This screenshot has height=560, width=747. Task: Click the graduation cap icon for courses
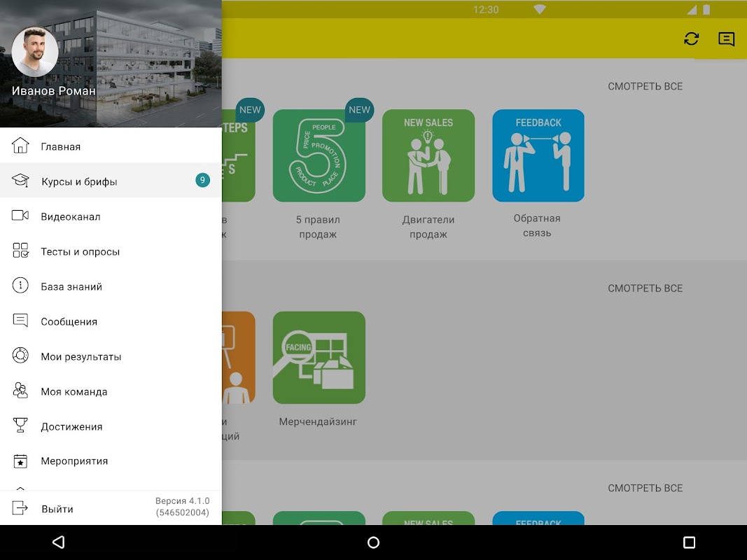coord(20,181)
